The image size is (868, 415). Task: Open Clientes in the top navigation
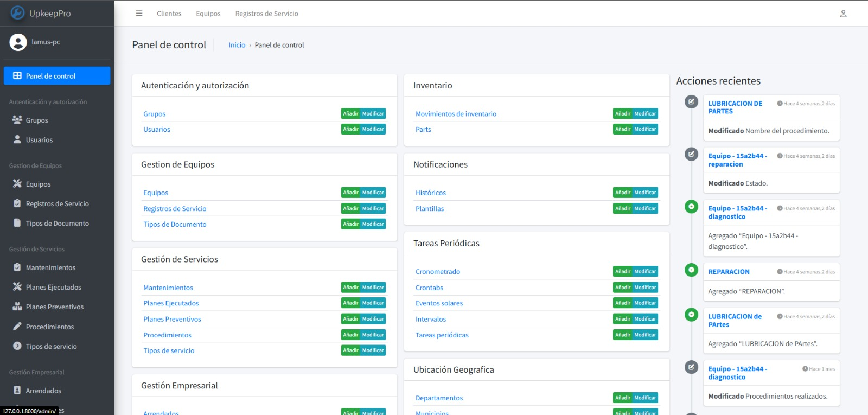click(169, 14)
